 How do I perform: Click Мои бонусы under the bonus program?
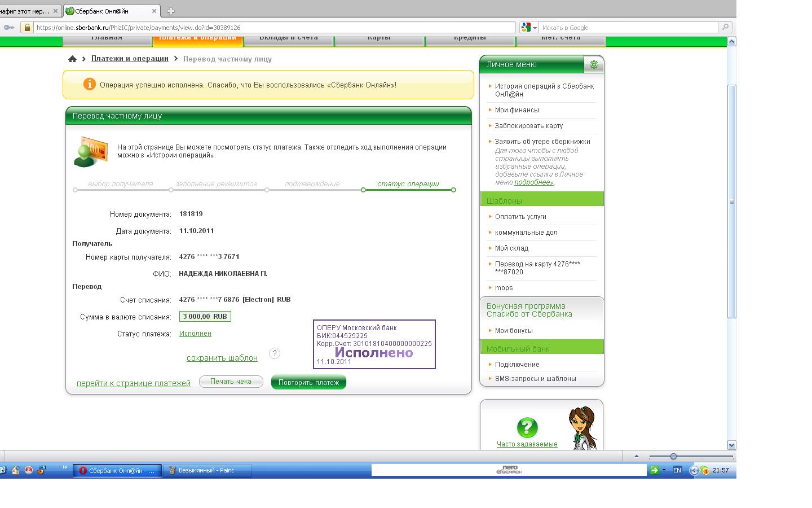click(x=514, y=331)
